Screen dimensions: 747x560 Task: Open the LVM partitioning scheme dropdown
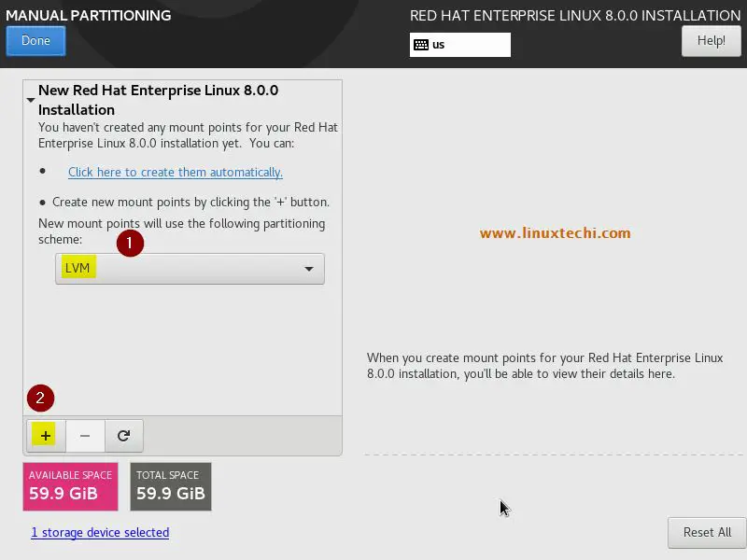190,269
